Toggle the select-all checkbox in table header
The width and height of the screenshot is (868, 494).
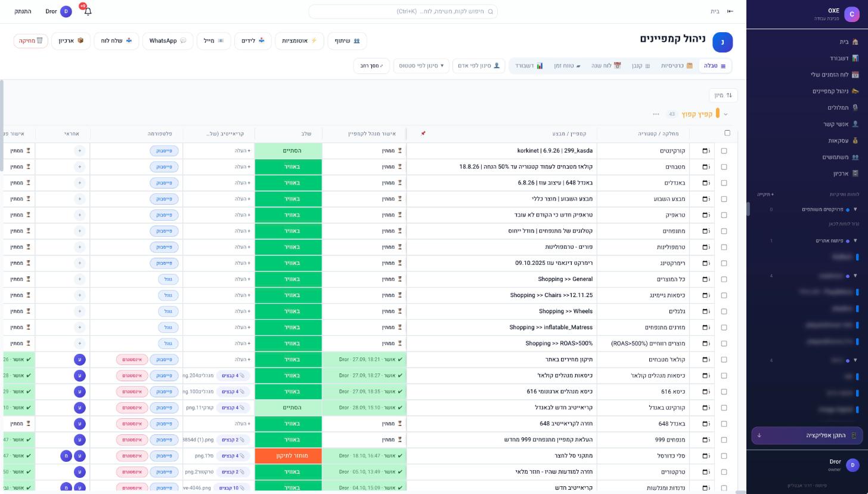(x=727, y=133)
